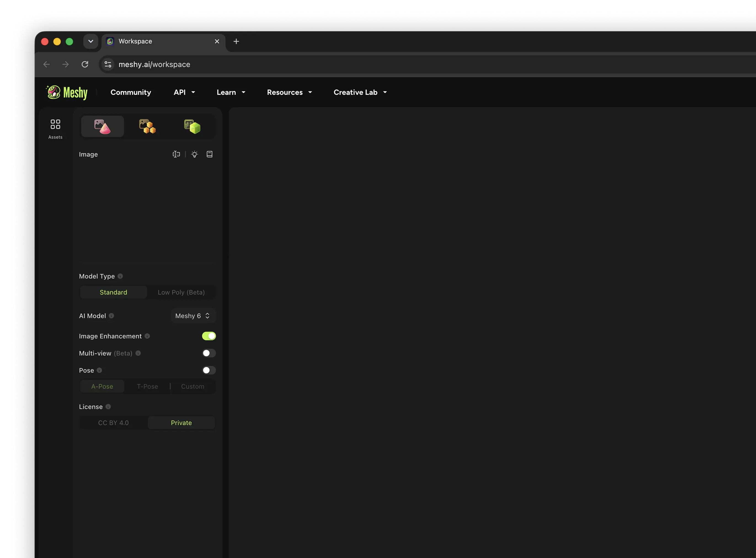Expand the Learn menu

[231, 92]
